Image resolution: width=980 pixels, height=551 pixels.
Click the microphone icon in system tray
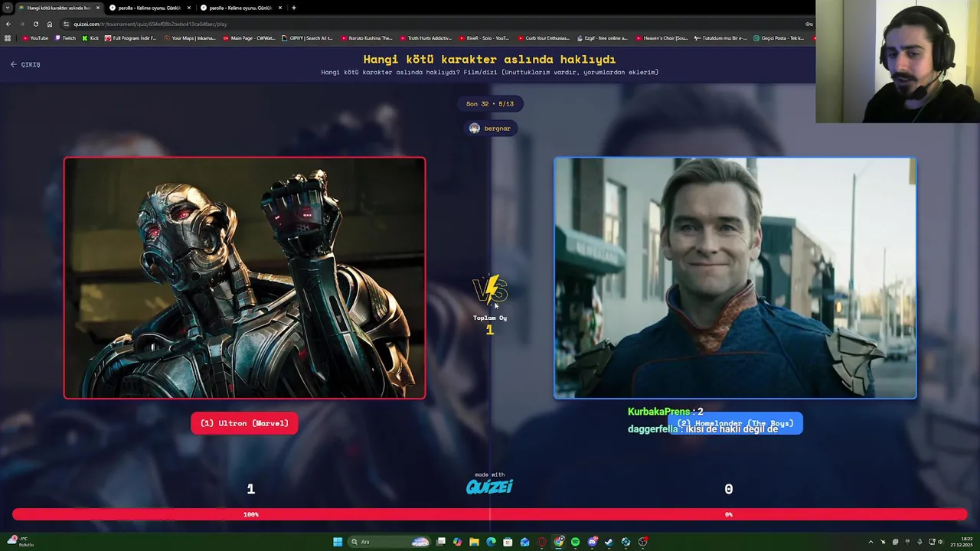(x=920, y=542)
